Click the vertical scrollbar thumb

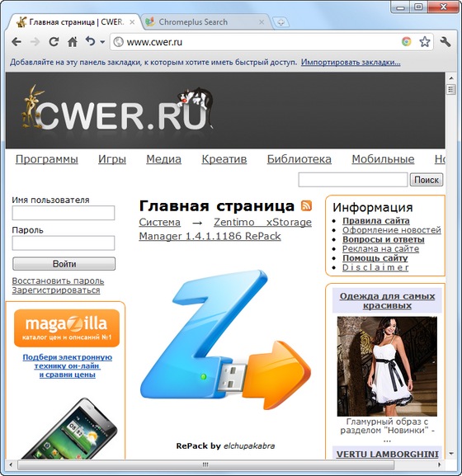451,90
